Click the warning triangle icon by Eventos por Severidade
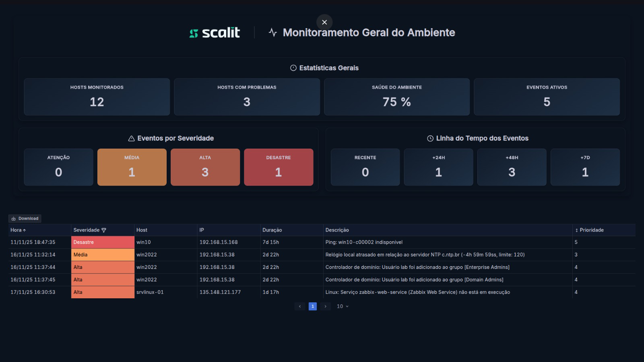 (131, 138)
